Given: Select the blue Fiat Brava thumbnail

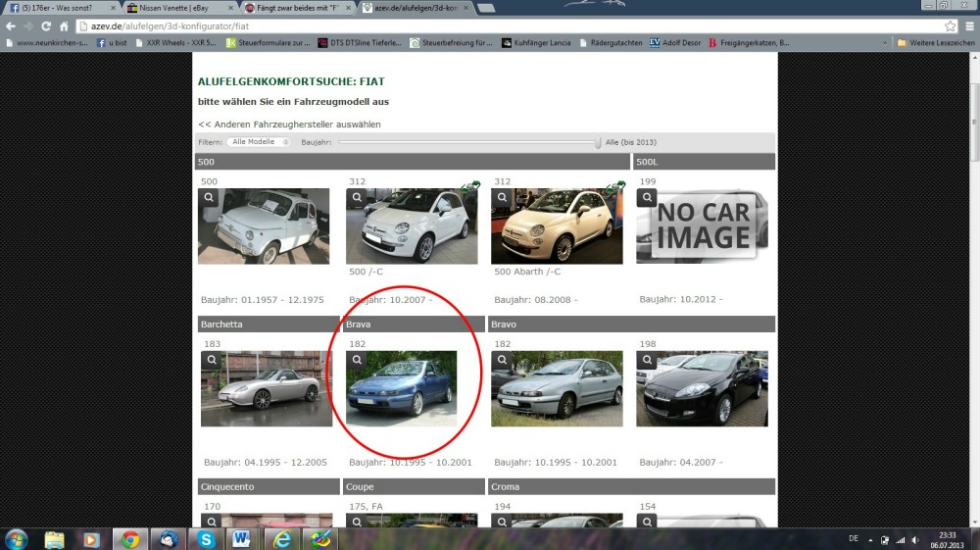Looking at the screenshot, I should [401, 388].
